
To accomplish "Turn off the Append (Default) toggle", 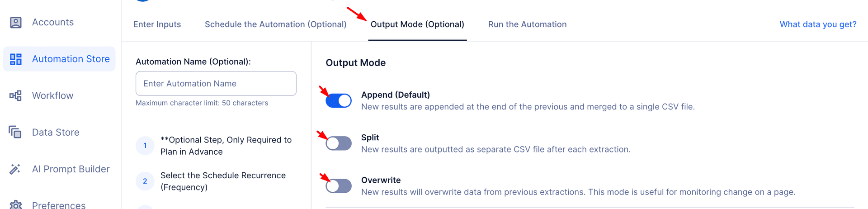I will tap(339, 100).
